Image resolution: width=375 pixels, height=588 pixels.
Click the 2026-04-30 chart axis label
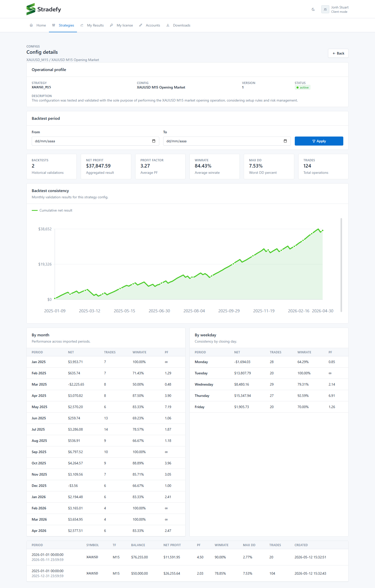tap(323, 311)
